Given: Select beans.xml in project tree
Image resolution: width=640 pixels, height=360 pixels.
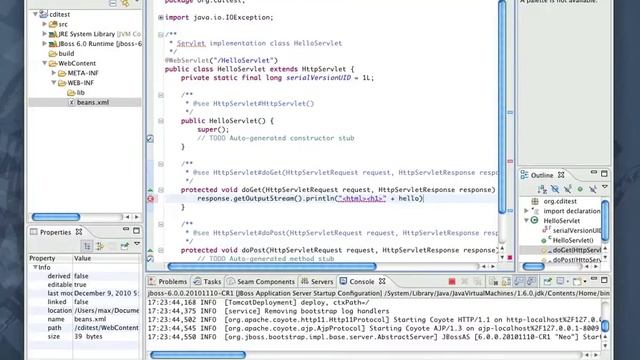Looking at the screenshot, I should (x=89, y=102).
